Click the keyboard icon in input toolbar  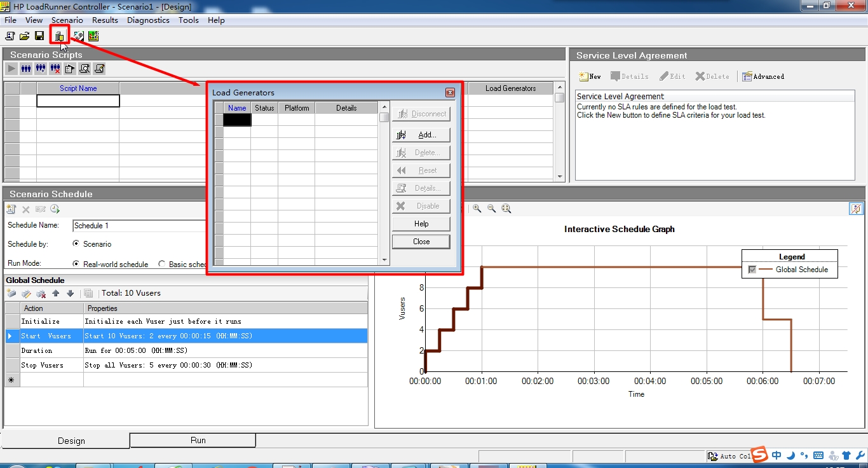tap(818, 455)
